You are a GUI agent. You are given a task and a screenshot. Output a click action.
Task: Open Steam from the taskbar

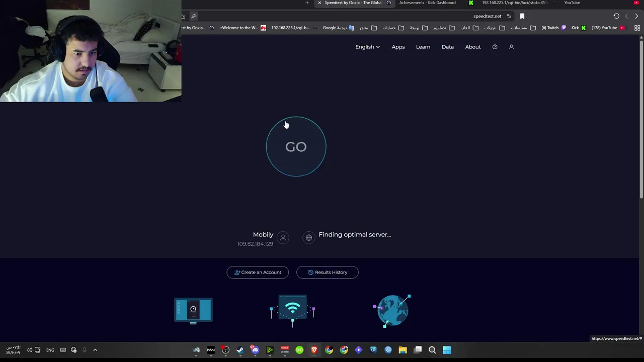click(240, 350)
